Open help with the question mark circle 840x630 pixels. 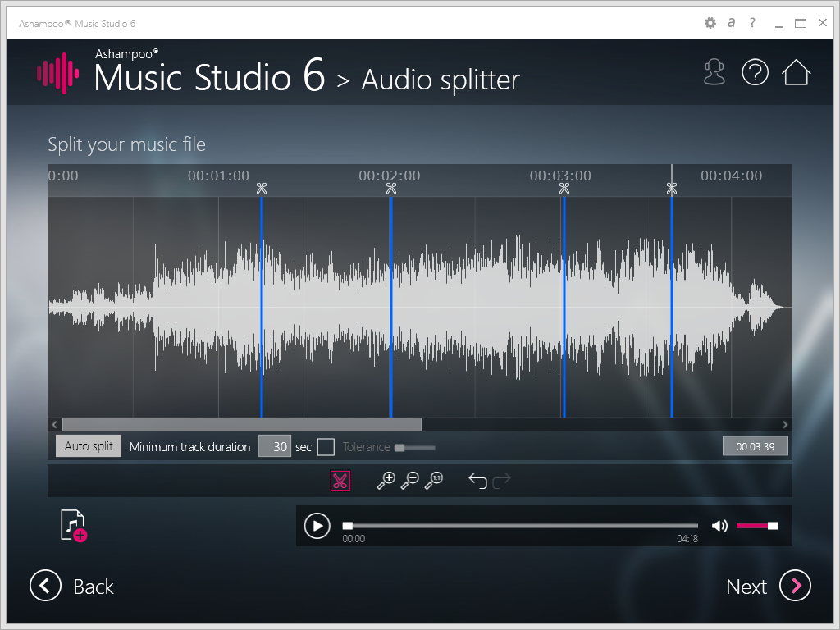[755, 72]
